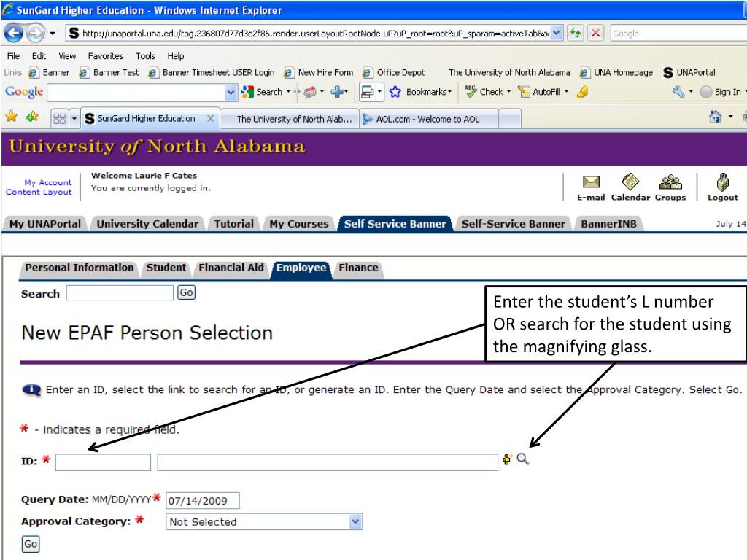The height and width of the screenshot is (560, 747).
Task: Click the generate ID person icon
Action: point(507,459)
